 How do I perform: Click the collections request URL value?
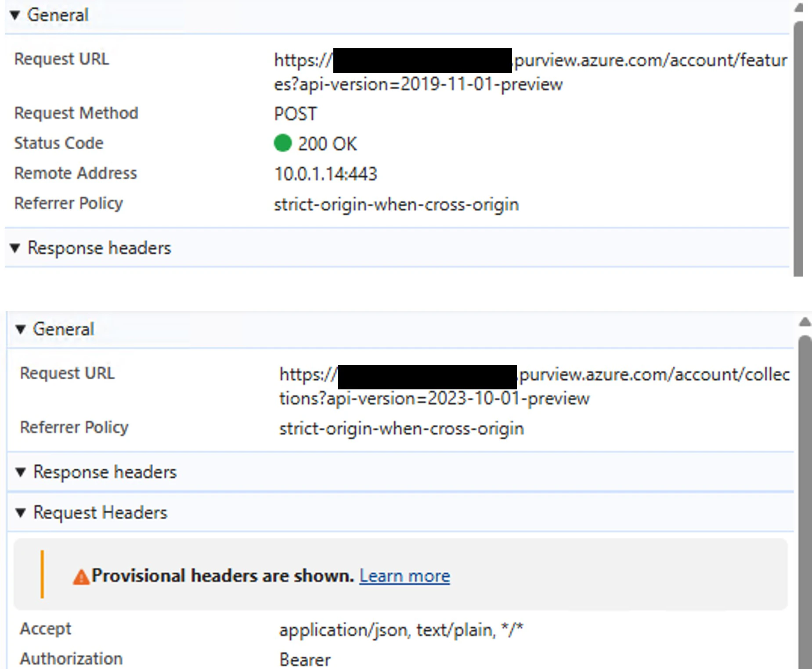click(534, 386)
